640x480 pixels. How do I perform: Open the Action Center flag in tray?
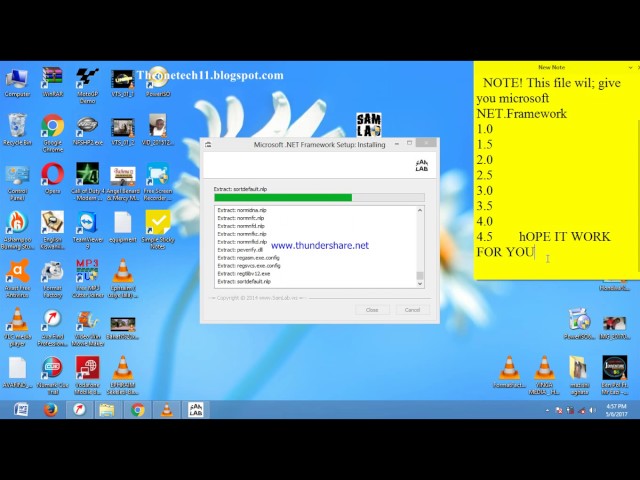coord(559,410)
